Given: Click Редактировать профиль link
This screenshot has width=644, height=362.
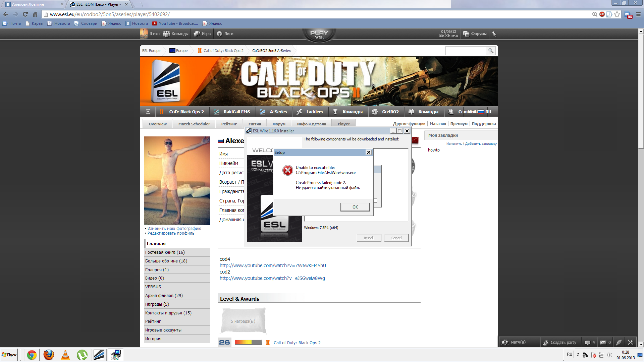Looking at the screenshot, I should click(x=171, y=233).
